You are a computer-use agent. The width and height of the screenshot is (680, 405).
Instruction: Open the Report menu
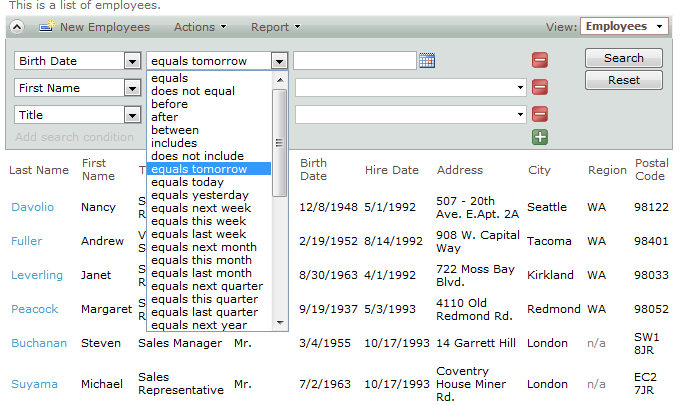275,27
